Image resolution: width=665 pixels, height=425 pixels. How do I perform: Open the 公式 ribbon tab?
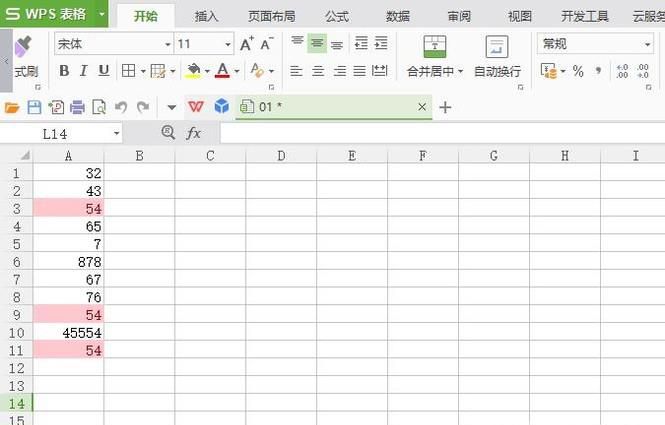337,17
